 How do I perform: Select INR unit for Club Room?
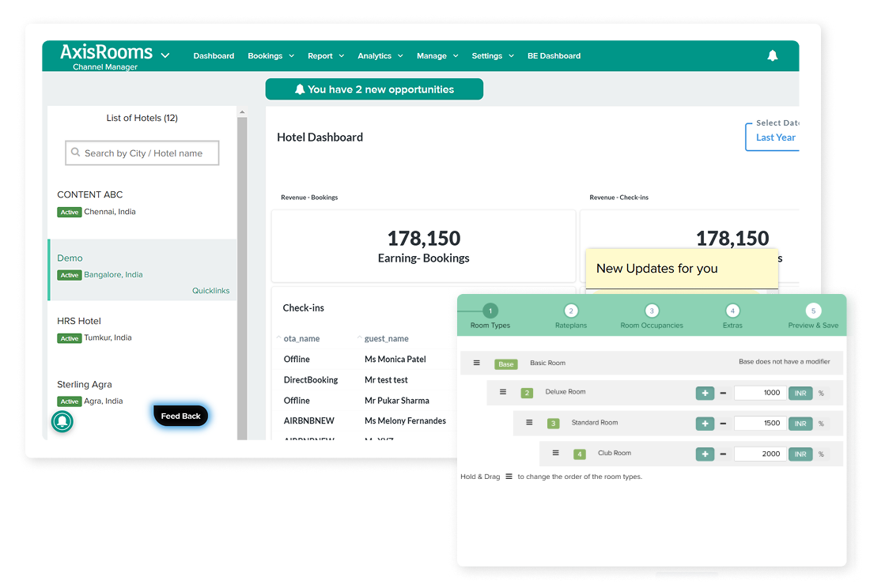tap(800, 454)
